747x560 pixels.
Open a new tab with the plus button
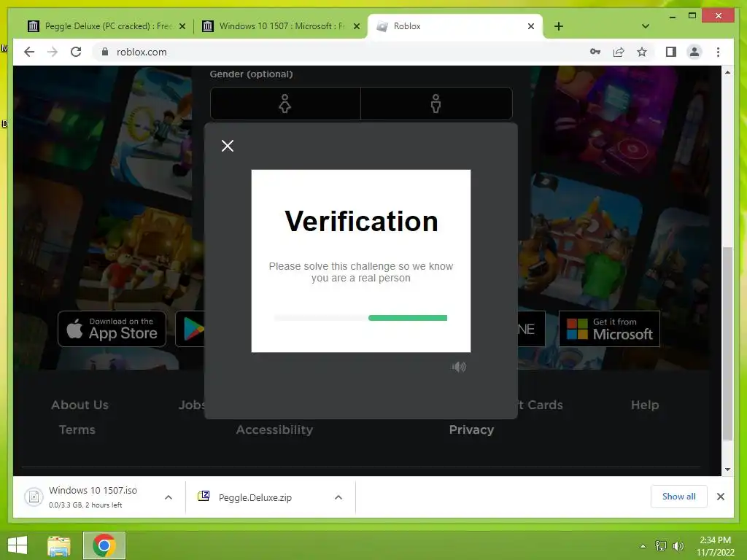coord(558,26)
